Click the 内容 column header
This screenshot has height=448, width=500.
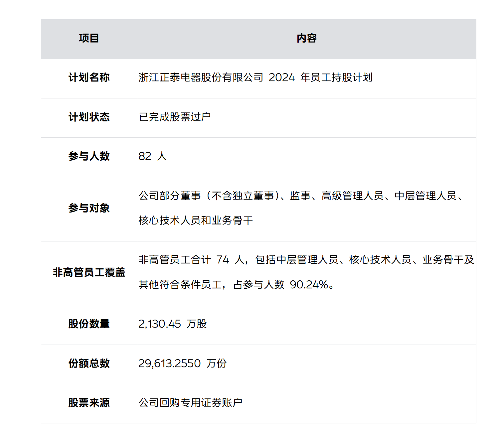(307, 38)
